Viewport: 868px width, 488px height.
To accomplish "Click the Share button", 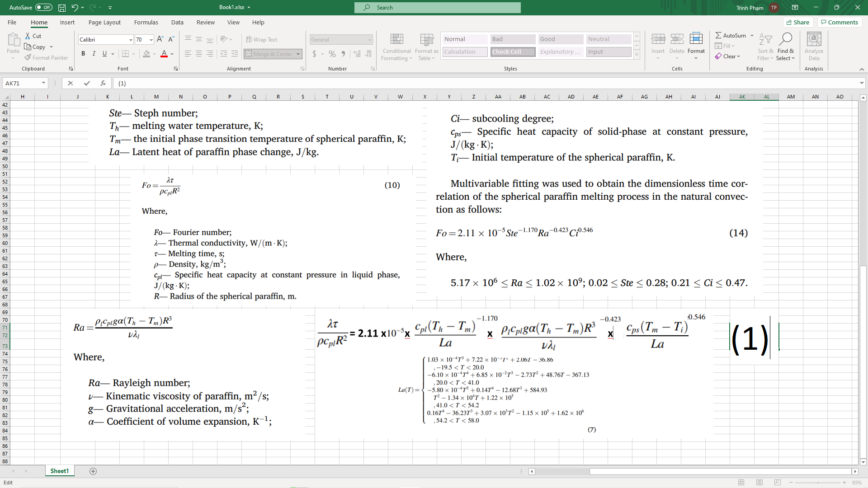I will pos(798,22).
